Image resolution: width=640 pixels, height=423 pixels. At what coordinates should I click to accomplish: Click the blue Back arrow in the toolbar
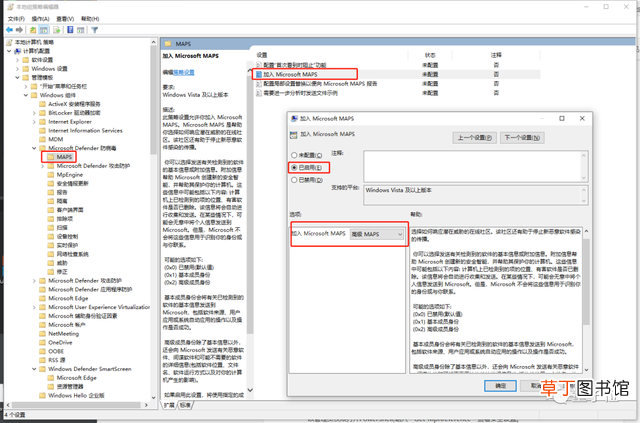[x=9, y=30]
